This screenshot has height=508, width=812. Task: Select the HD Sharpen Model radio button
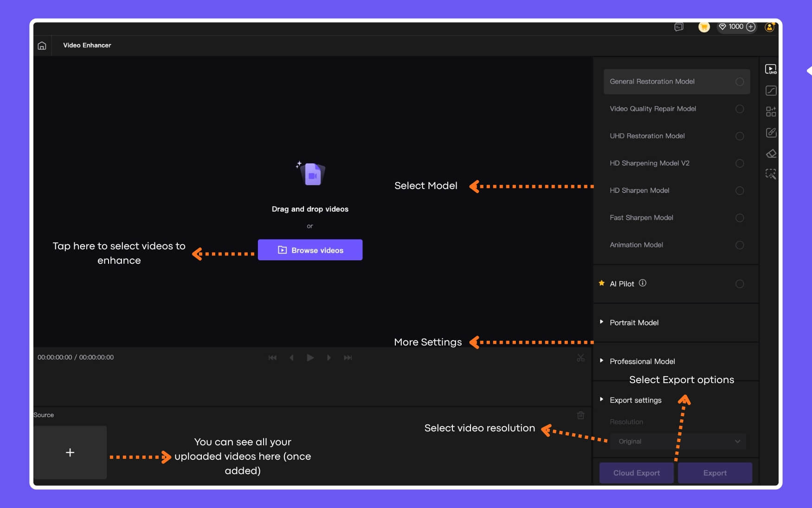tap(740, 190)
